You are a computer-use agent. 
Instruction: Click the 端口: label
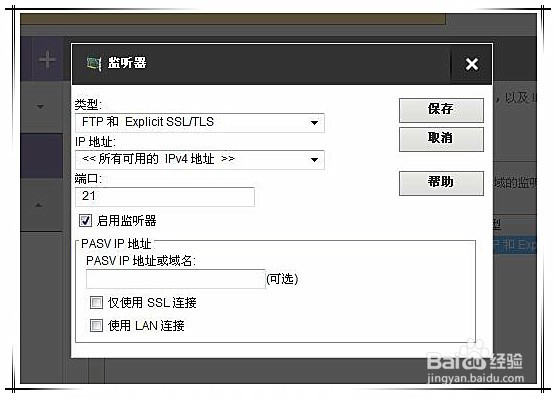click(88, 179)
